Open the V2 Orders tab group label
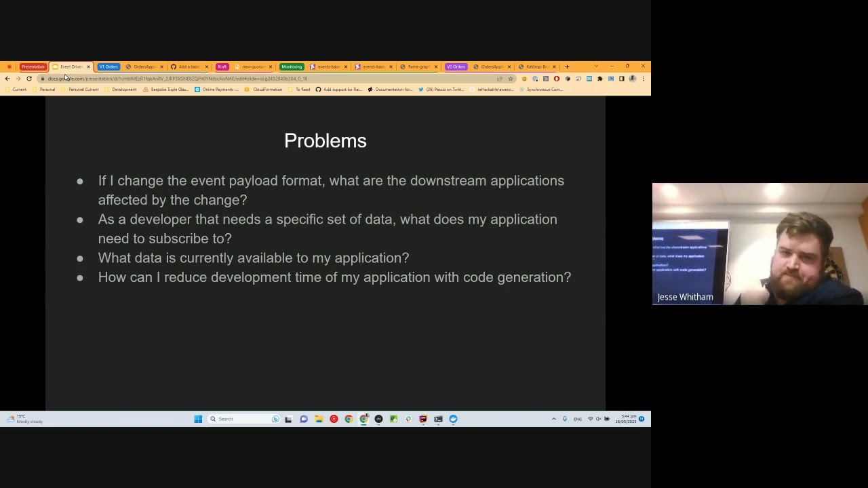 tap(456, 66)
